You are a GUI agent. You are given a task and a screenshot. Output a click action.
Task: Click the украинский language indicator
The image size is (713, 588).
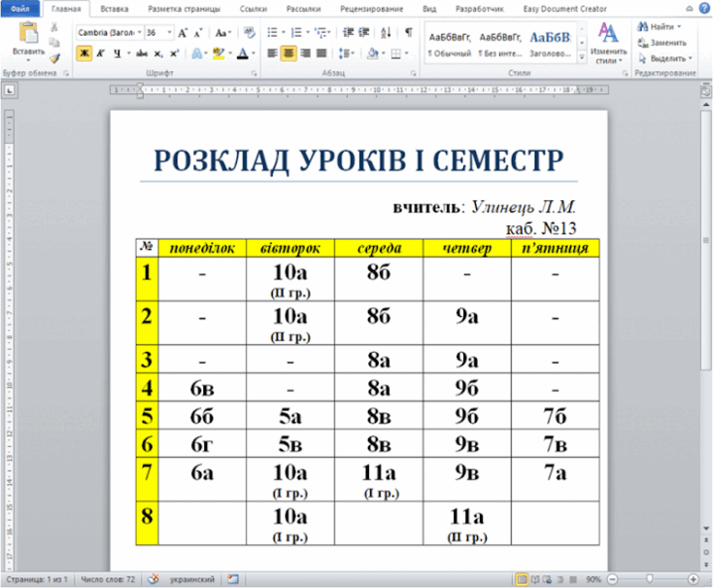click(191, 579)
